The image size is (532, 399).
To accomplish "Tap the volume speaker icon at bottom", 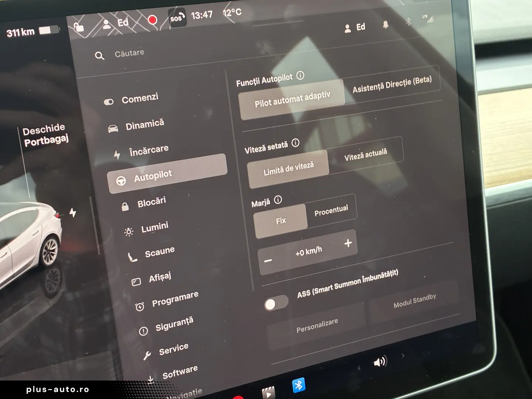I will (381, 362).
